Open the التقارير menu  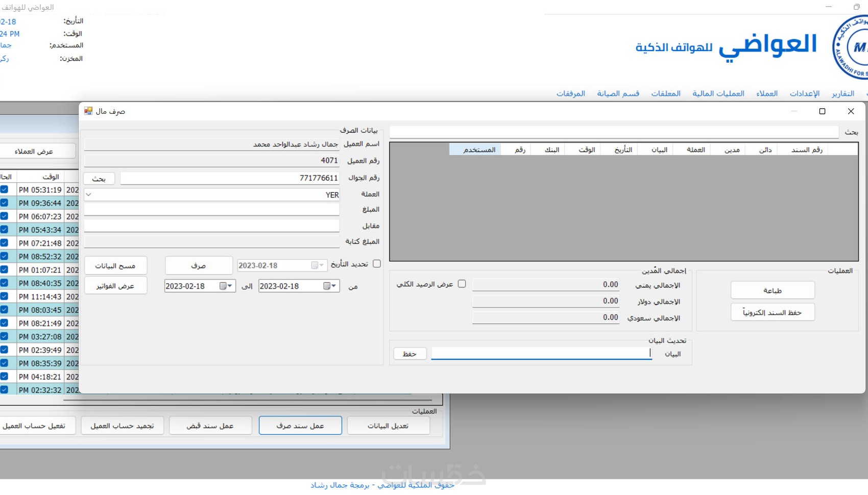coord(842,93)
